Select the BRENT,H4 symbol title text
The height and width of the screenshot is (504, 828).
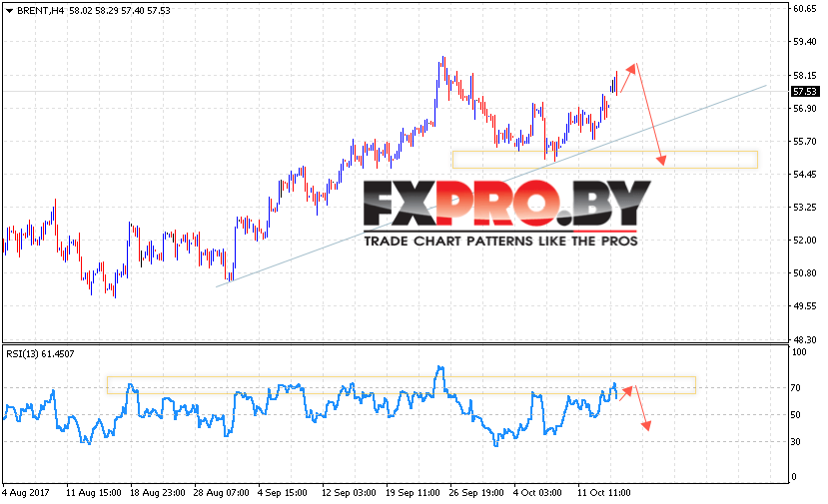coord(40,11)
